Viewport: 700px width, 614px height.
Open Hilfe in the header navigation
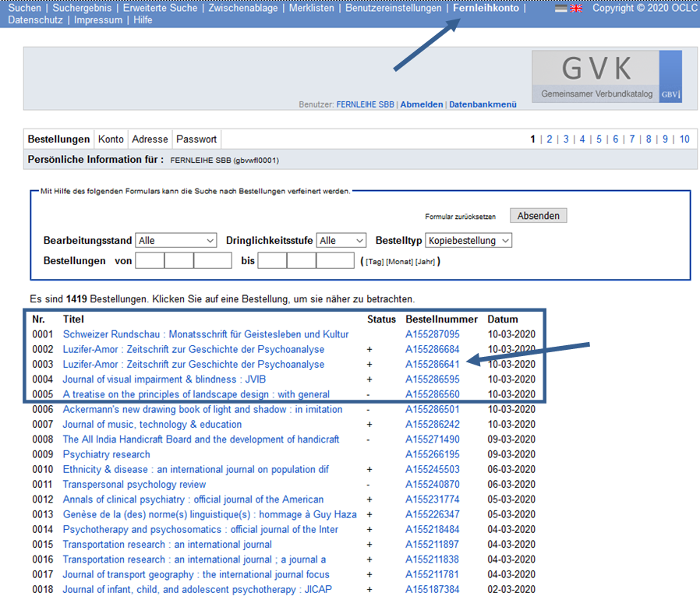pyautogui.click(x=143, y=20)
